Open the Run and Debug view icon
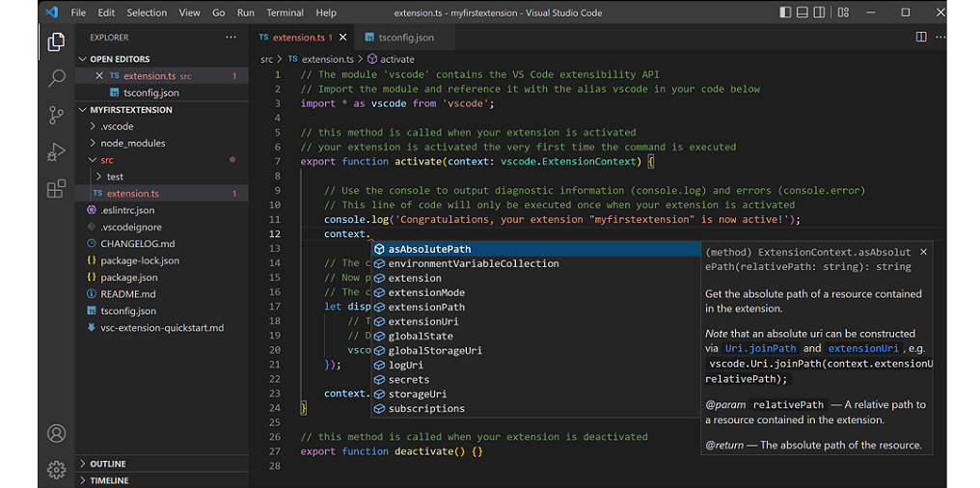The height and width of the screenshot is (488, 980). (x=56, y=151)
